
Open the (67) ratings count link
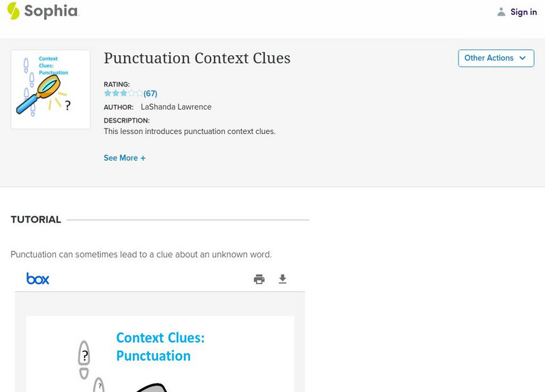point(151,93)
